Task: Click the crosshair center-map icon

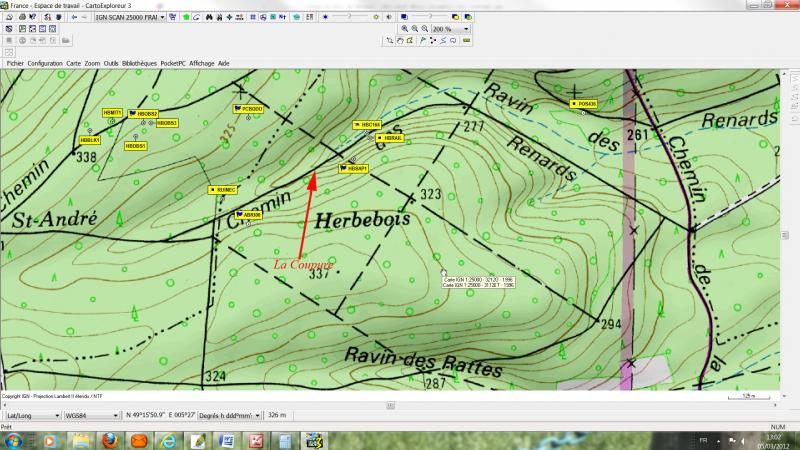Action: tap(229, 17)
